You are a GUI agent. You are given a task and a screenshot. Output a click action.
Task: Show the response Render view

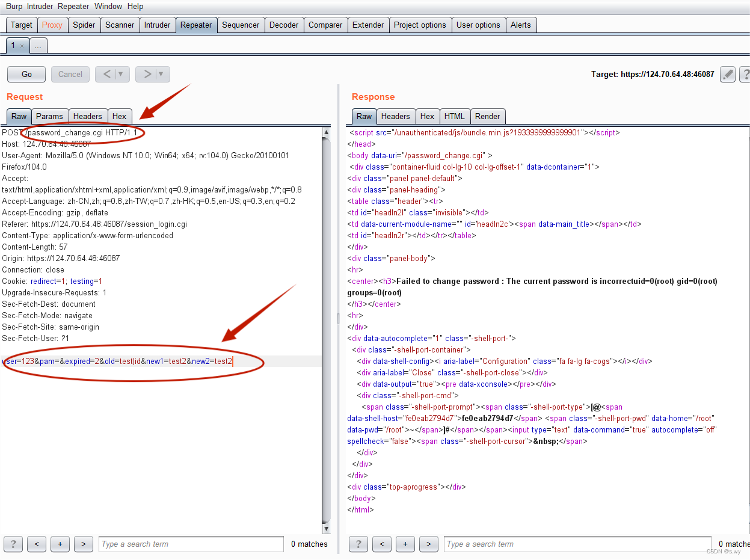[487, 116]
